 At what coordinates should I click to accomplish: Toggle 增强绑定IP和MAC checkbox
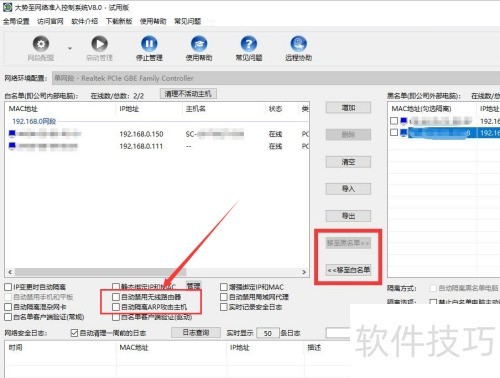[224, 287]
